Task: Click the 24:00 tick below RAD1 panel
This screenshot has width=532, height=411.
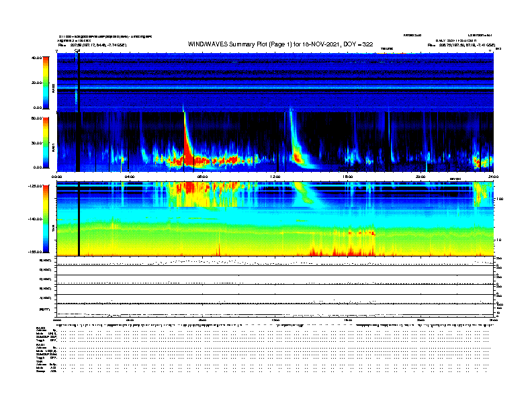Action: 493,177
